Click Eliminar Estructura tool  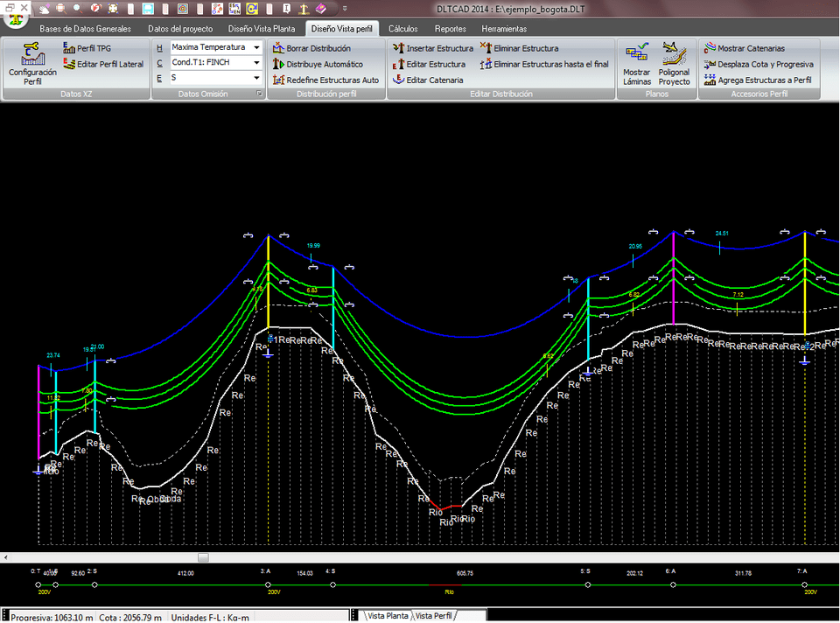tap(486, 49)
